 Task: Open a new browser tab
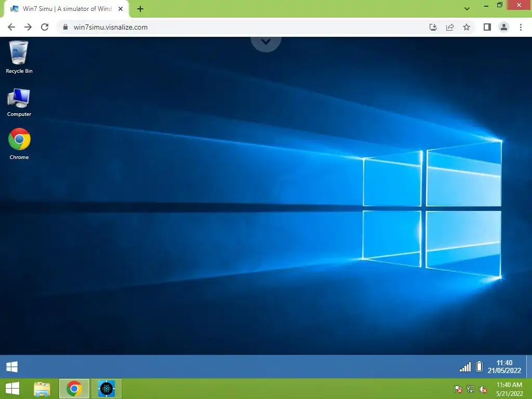140,9
